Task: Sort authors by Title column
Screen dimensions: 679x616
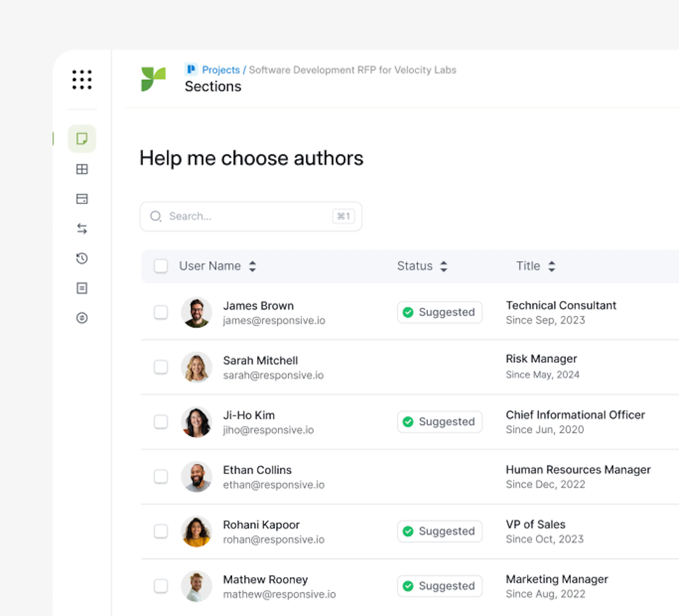Action: pos(552,266)
